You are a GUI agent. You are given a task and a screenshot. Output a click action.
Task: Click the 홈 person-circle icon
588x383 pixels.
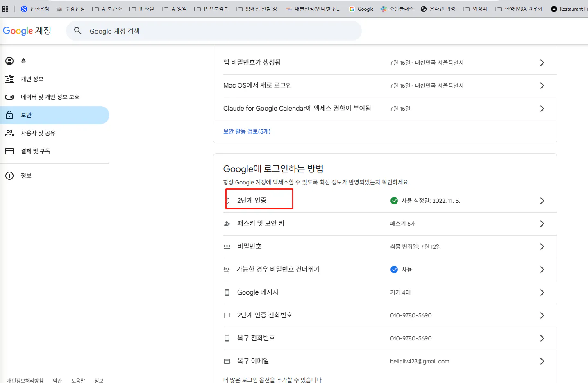click(9, 61)
